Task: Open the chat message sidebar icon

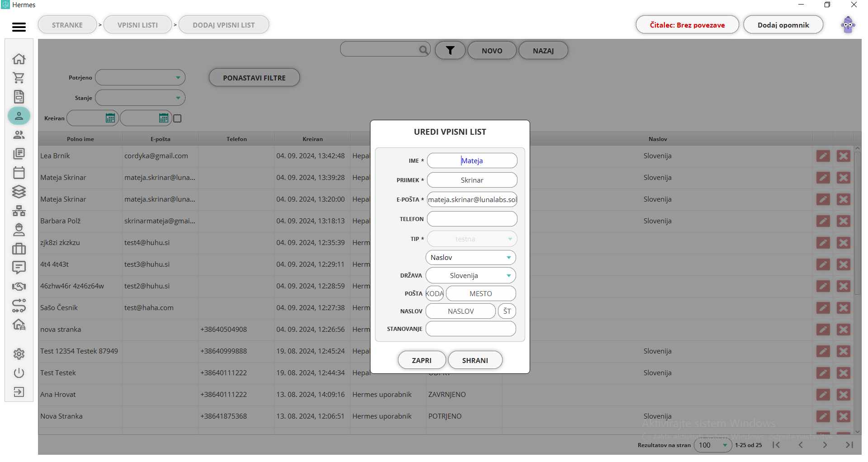Action: click(x=19, y=268)
